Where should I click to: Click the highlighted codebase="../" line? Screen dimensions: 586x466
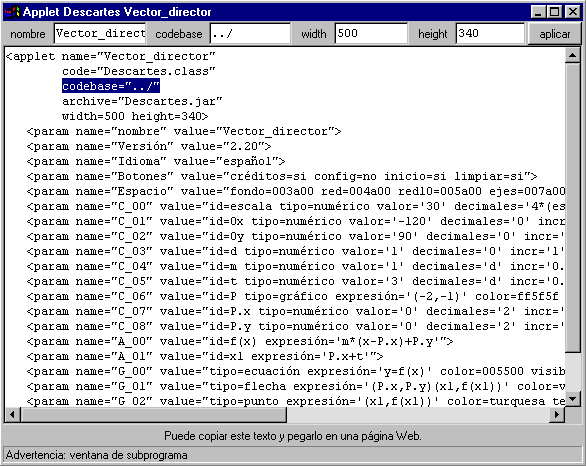[x=111, y=86]
